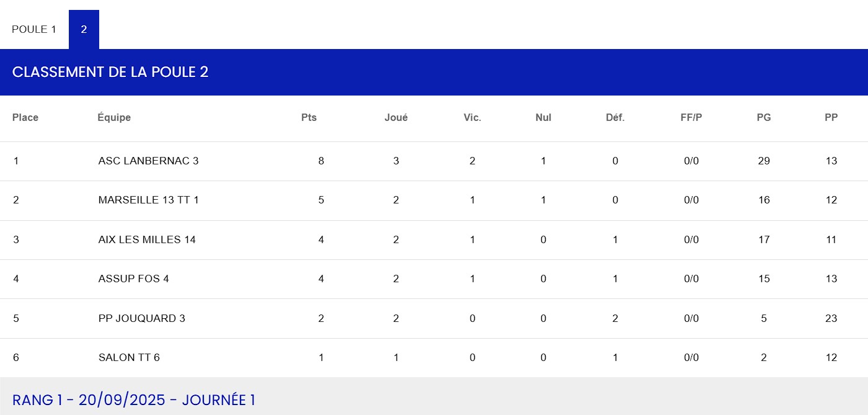Click the RANG 1 JOURNÉE 1 heading
868x415 pixels.
pyautogui.click(x=133, y=400)
